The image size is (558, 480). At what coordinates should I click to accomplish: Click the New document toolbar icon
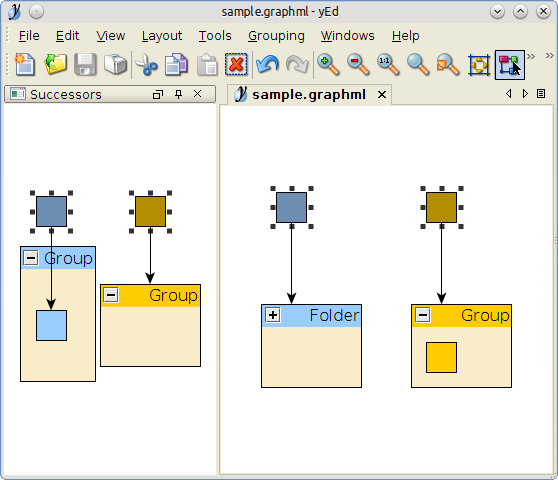coord(25,64)
